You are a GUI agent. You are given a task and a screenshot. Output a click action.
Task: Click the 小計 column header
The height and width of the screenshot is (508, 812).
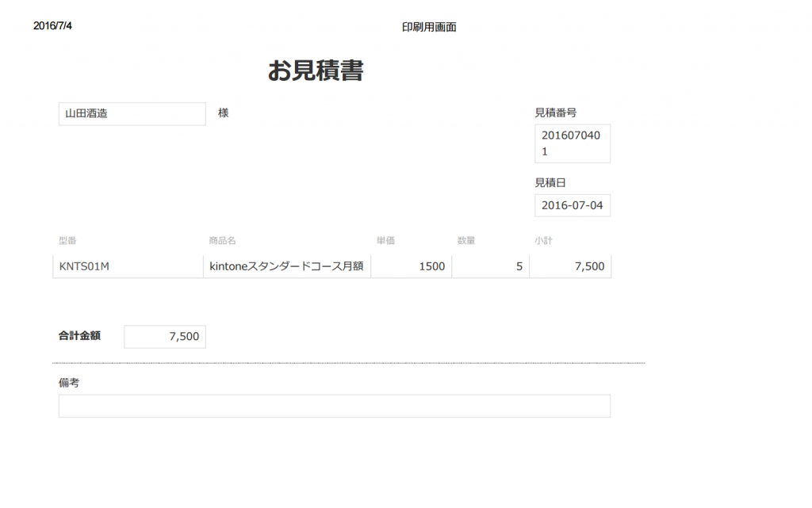pos(543,241)
